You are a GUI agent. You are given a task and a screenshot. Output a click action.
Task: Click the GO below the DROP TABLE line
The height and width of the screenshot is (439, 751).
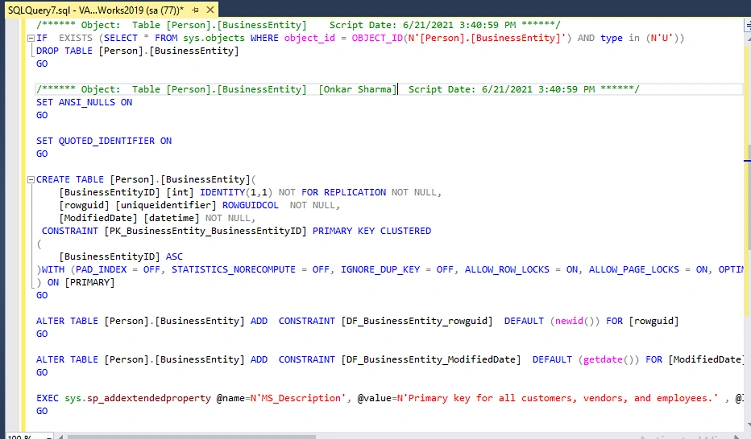tap(42, 64)
